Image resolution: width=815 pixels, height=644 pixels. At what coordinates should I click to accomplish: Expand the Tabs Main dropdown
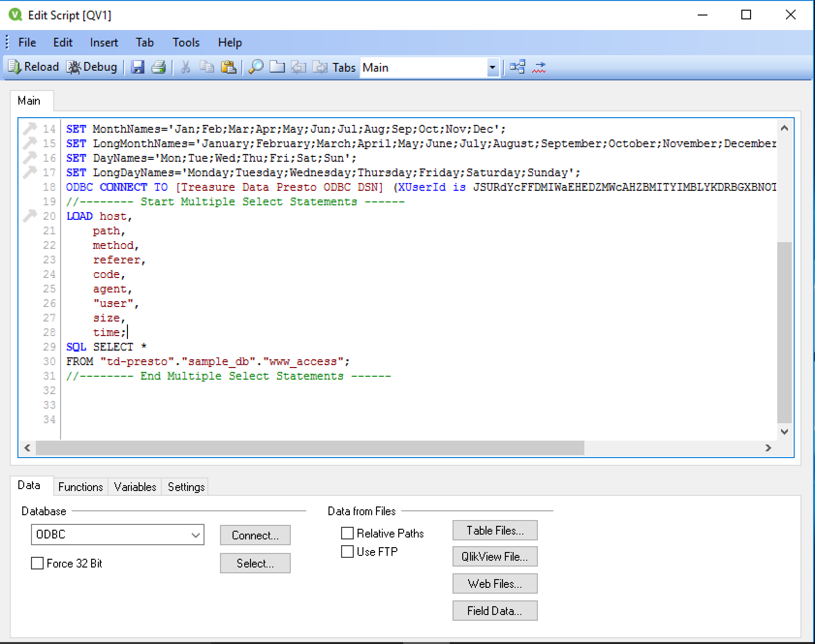(492, 67)
